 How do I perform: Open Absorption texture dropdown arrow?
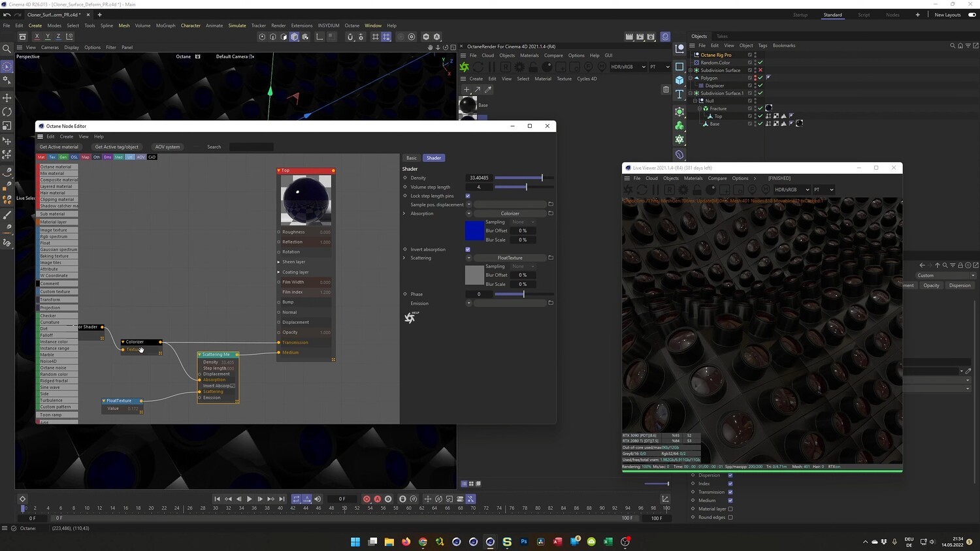click(468, 213)
